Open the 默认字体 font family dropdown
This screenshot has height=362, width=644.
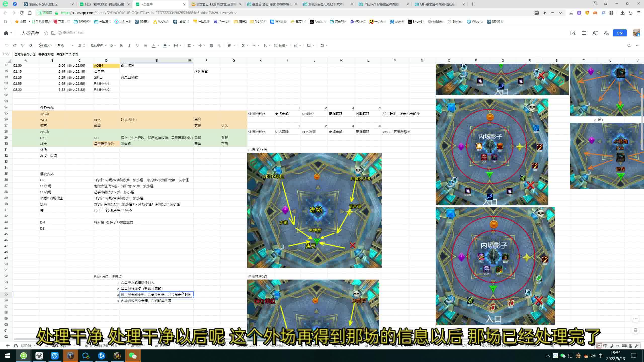98,46
